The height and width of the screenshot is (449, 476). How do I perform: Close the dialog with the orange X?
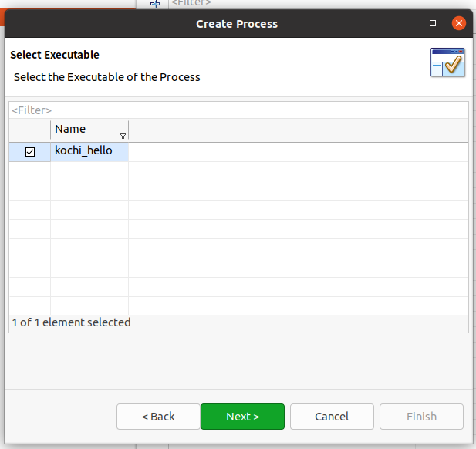tap(459, 23)
